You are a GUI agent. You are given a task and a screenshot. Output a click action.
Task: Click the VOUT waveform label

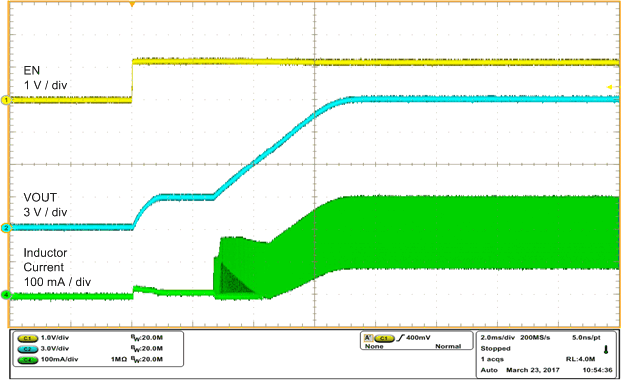40,197
